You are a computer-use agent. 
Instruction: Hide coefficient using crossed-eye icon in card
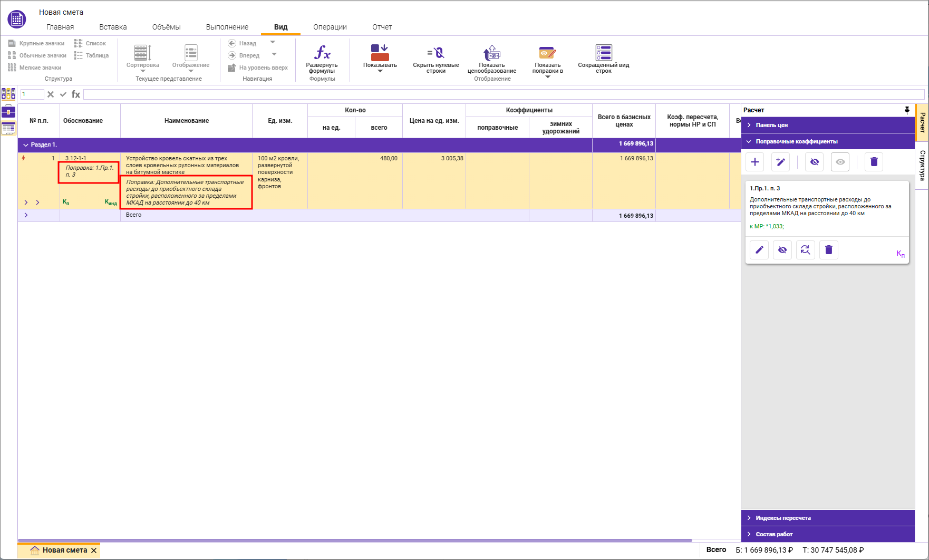click(x=782, y=250)
